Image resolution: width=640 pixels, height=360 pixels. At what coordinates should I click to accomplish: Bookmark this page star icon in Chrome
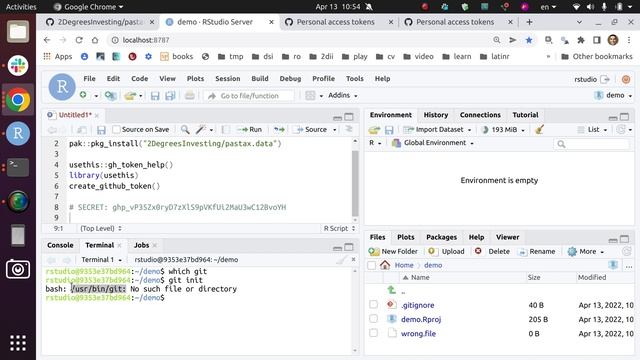[x=529, y=40]
